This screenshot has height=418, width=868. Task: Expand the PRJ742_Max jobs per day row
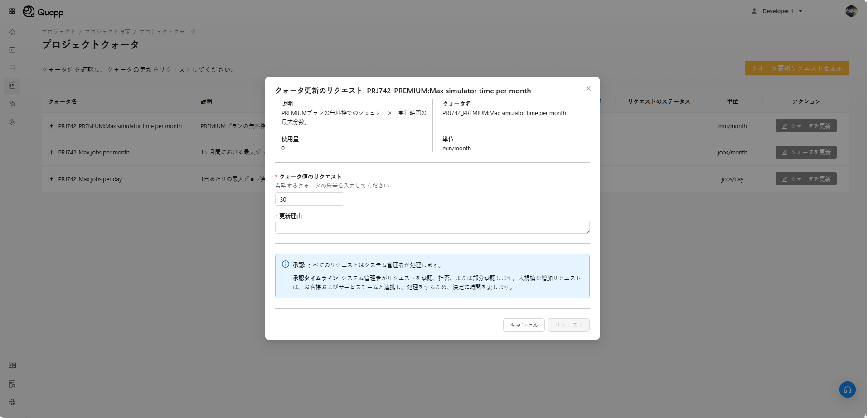pyautogui.click(x=51, y=179)
